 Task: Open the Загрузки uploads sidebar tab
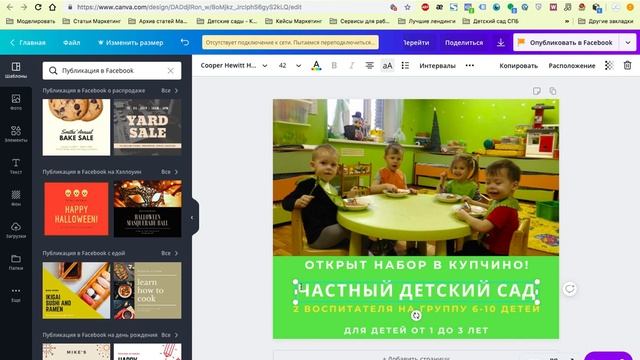tap(16, 230)
